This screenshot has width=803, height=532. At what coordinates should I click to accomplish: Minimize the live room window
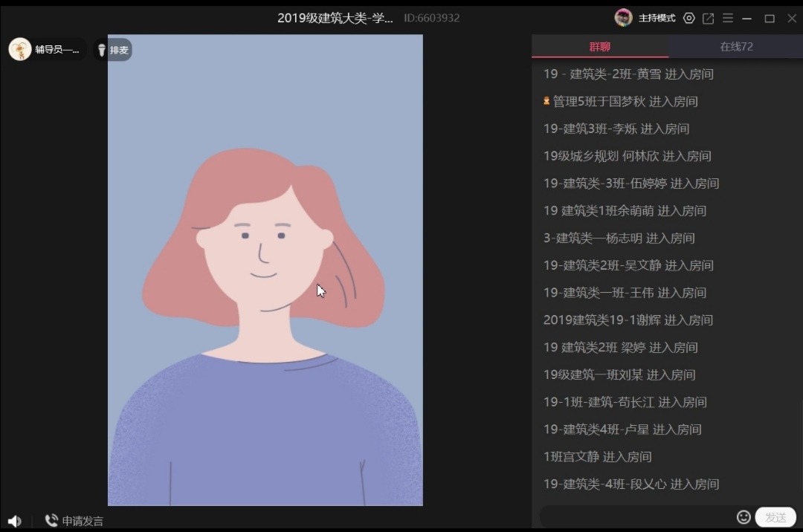tap(747, 19)
